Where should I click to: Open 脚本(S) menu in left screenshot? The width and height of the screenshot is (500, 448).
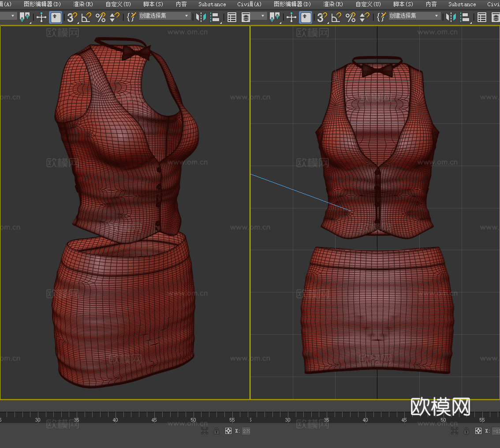pyautogui.click(x=153, y=4)
